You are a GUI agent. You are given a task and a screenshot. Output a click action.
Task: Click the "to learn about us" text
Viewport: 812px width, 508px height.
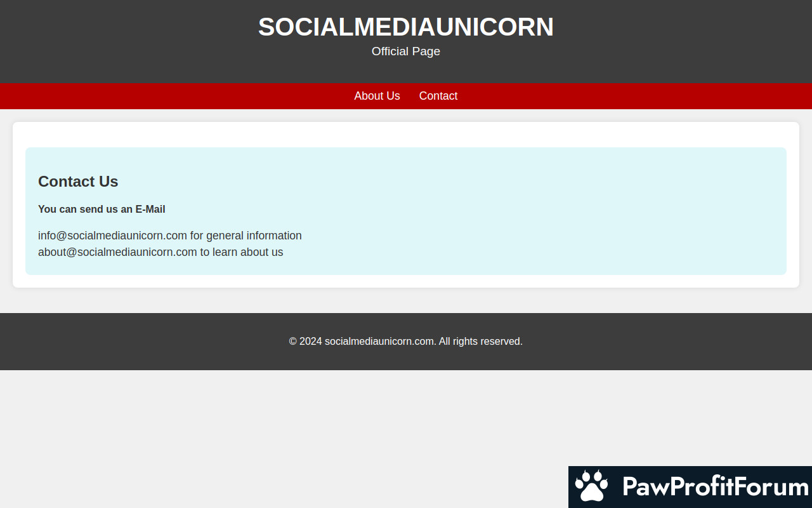pos(241,252)
